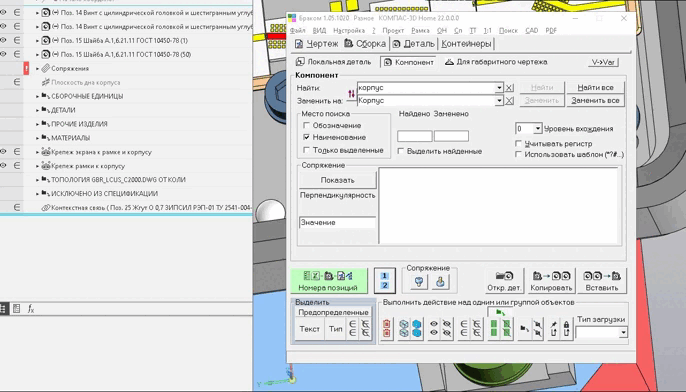Screen dimensions: 686x392
Task: Enable Только выделенные checkbox
Action: [x=306, y=150]
